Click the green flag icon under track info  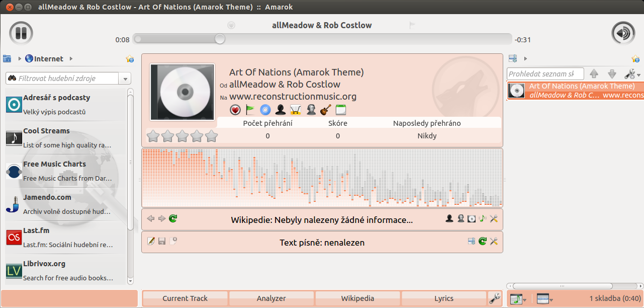pos(250,109)
